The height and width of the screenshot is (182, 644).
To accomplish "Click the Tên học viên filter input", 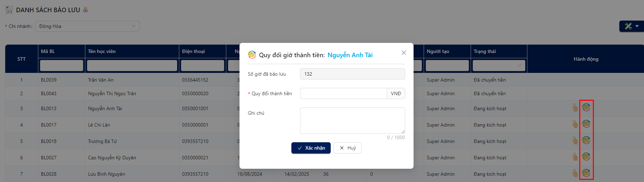I will (x=132, y=66).
